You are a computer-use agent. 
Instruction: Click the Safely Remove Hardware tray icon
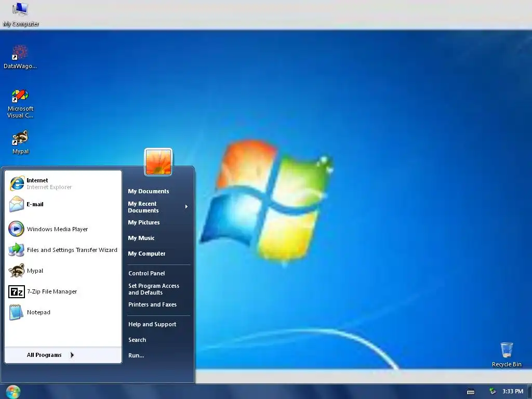click(493, 392)
